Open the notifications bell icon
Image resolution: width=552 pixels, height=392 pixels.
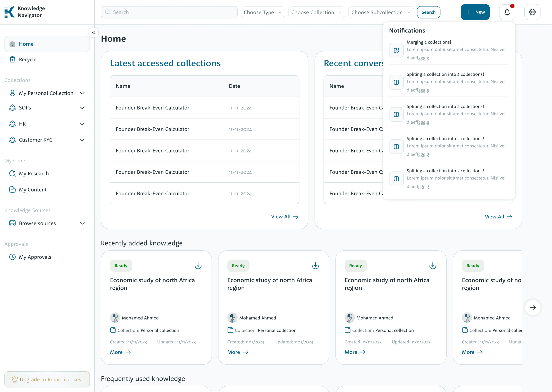pos(507,12)
